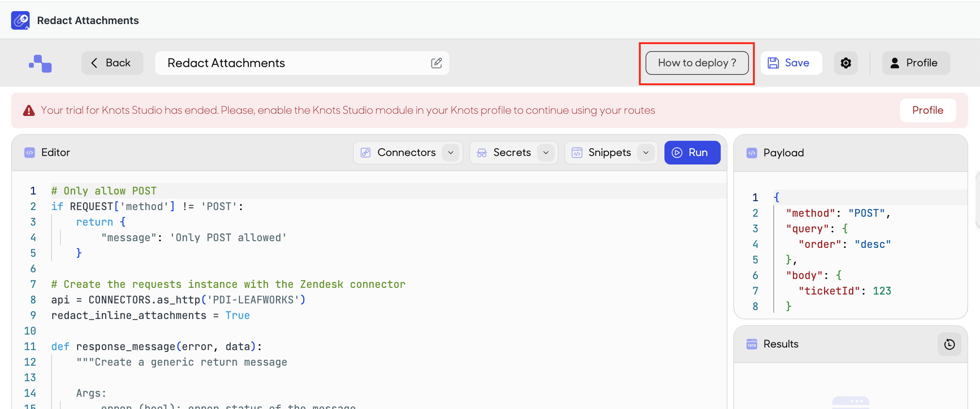Viewport: 980px width, 409px height.
Task: Click the Zendesk connector comment line
Action: pyautogui.click(x=228, y=285)
